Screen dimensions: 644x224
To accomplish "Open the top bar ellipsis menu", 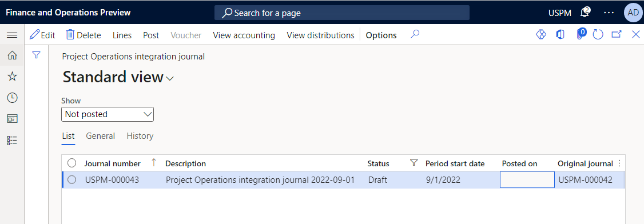I will coord(609,13).
